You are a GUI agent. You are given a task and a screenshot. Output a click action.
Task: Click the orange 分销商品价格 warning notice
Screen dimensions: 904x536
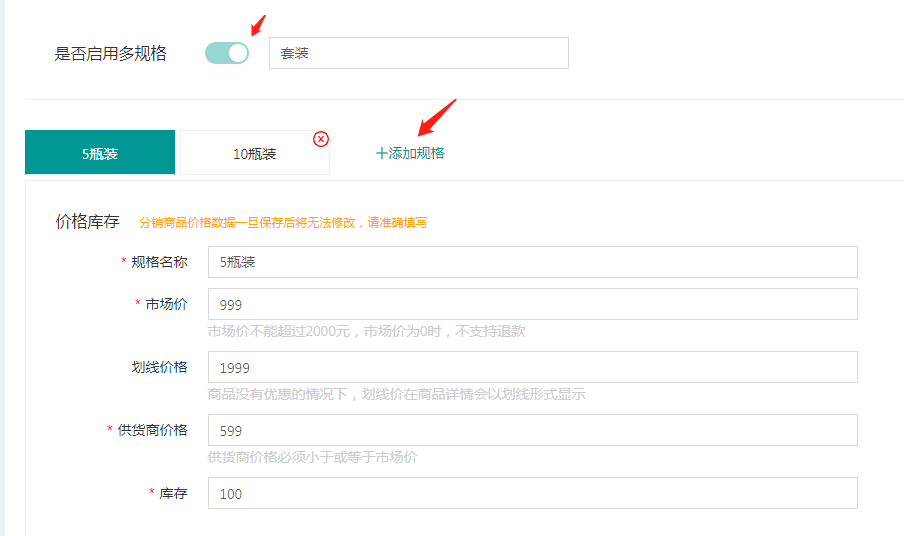[283, 223]
